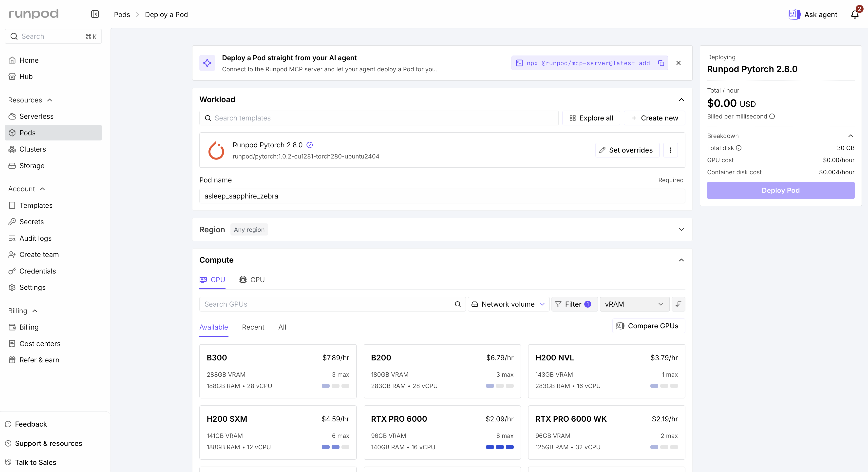Click the Deploy Pod button
The image size is (868, 472).
coord(780,191)
